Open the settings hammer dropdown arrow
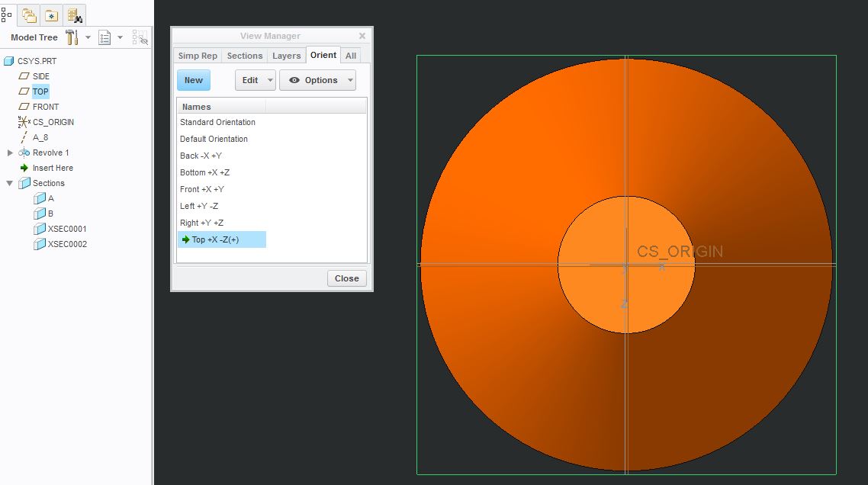868x485 pixels. [88, 37]
